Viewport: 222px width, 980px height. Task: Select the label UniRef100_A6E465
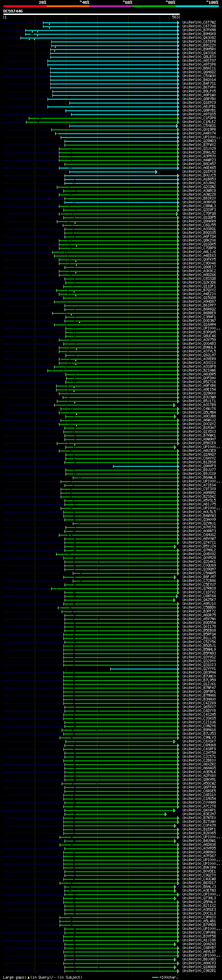[x=199, y=168]
